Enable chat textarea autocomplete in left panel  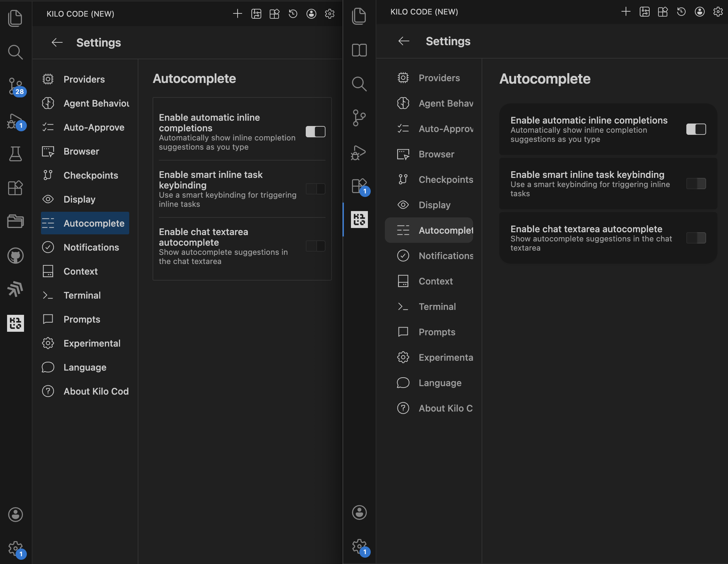pyautogui.click(x=315, y=246)
